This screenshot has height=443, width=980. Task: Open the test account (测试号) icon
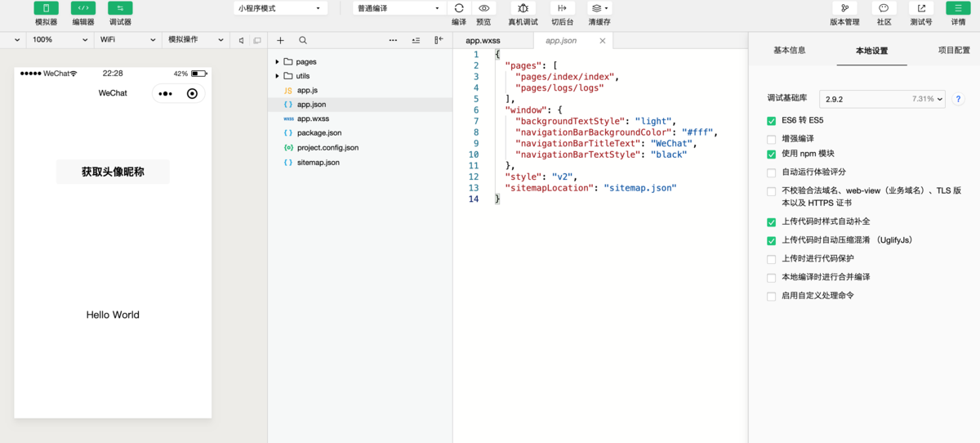coord(921,8)
